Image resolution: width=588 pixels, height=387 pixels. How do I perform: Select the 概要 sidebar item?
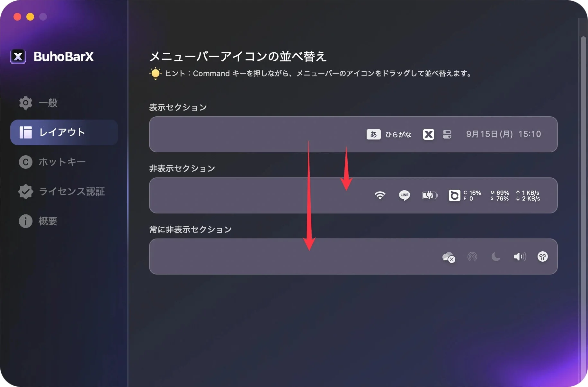(x=48, y=221)
